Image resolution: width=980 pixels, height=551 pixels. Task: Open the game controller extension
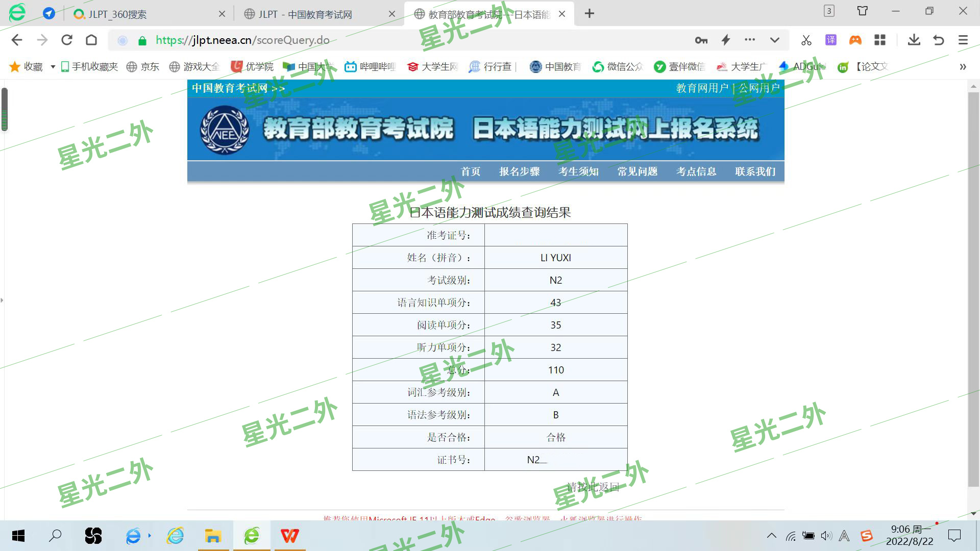tap(855, 40)
